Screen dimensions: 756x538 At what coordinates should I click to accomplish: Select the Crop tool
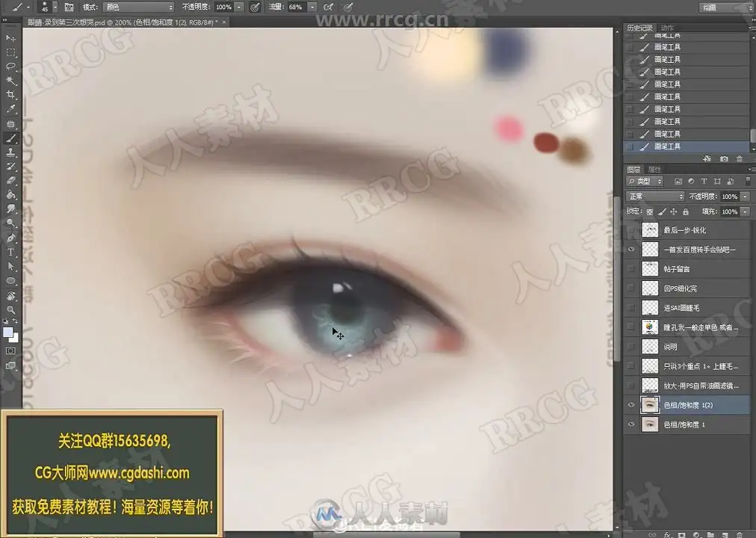pyautogui.click(x=10, y=94)
